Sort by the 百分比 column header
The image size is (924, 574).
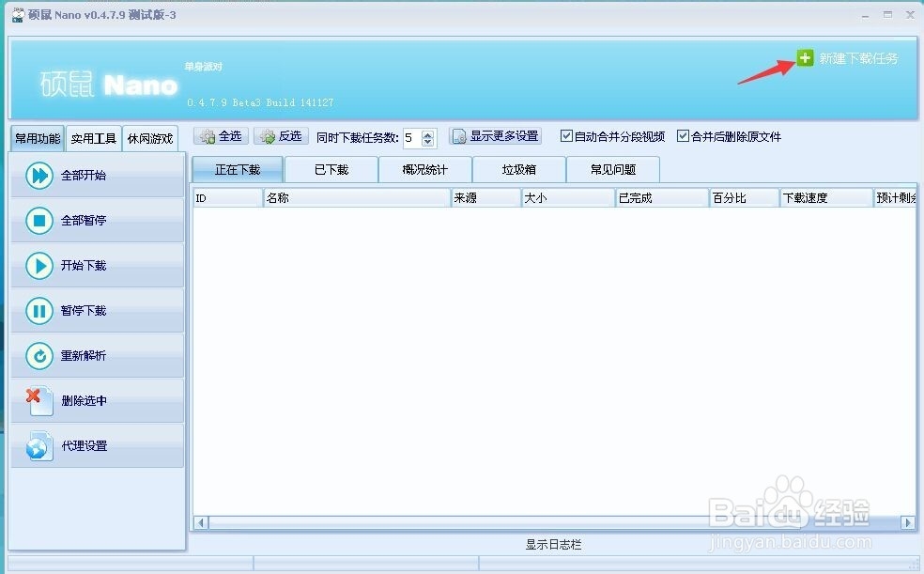point(745,198)
